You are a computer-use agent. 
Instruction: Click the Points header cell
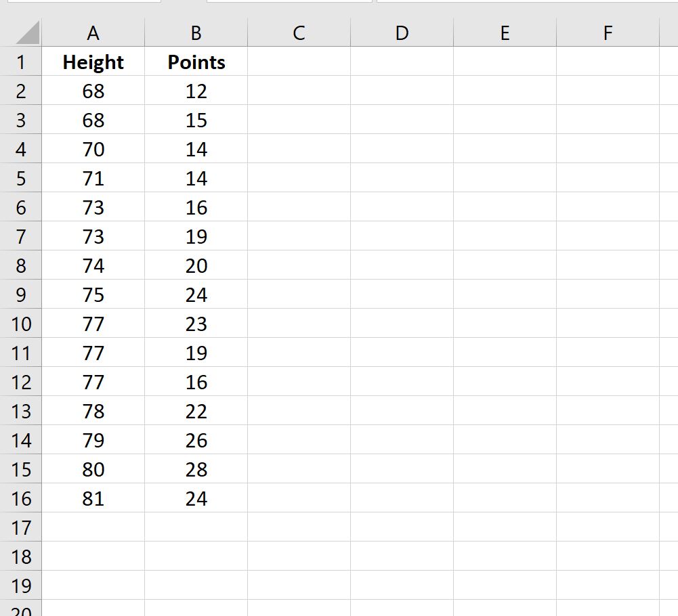[195, 62]
